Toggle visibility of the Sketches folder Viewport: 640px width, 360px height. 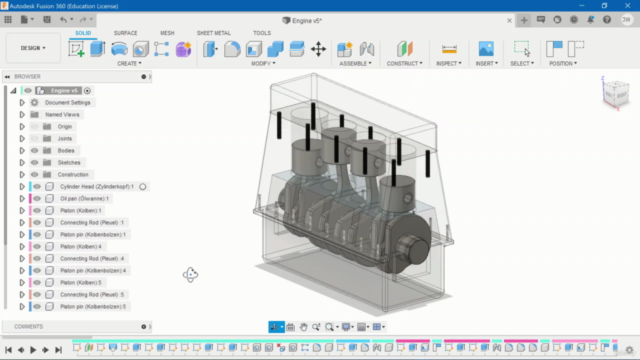35,162
